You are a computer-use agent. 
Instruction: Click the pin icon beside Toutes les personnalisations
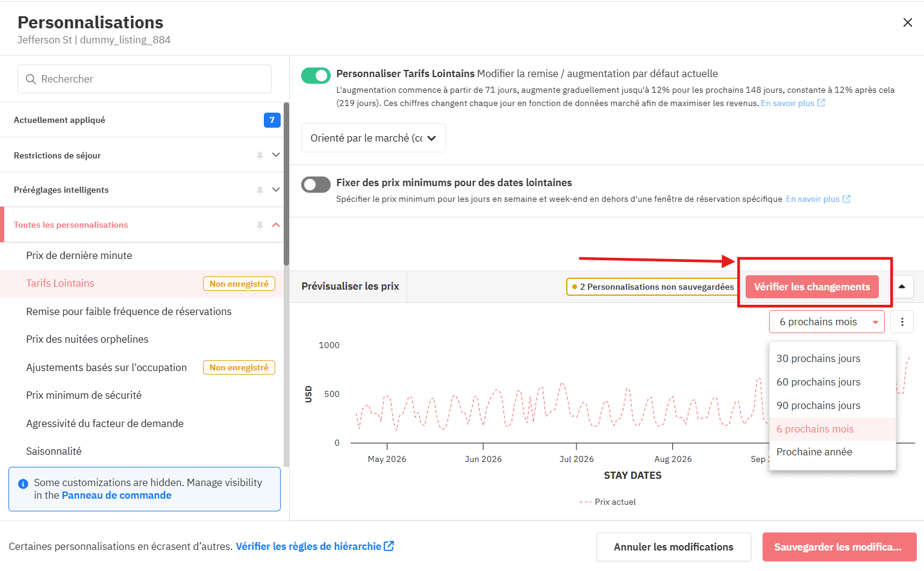tap(260, 225)
